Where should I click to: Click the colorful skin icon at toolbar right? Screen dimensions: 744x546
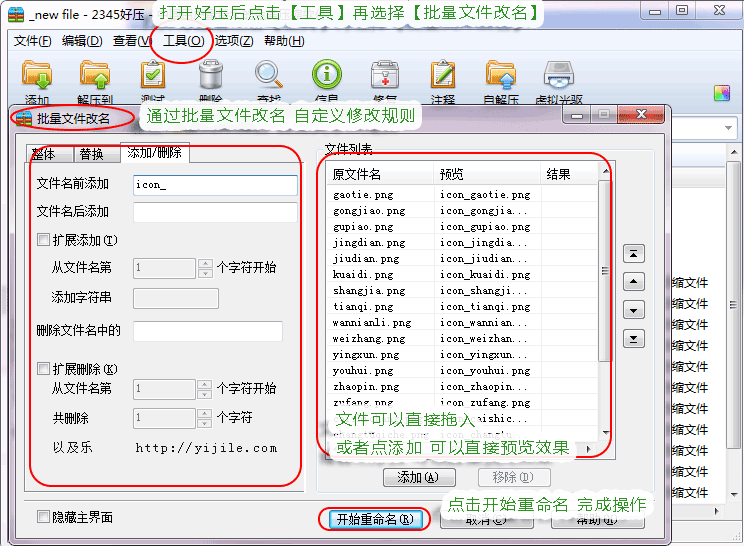tap(722, 93)
